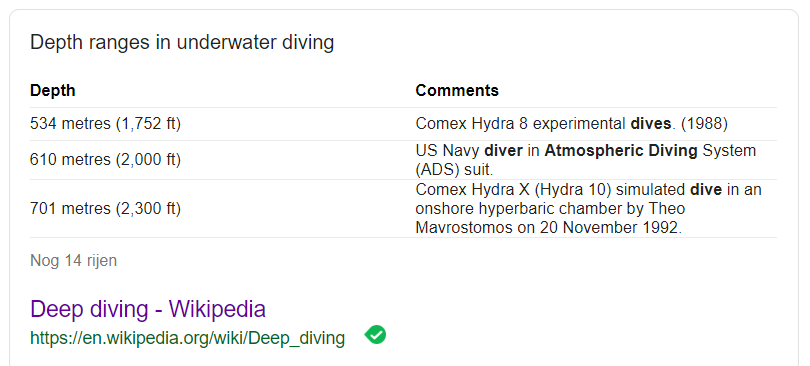Click the 610 metres depth cell
This screenshot has width=810, height=366.
click(105, 160)
